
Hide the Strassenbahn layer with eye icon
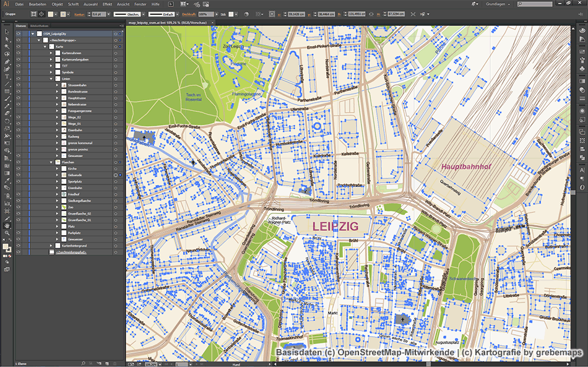[17, 85]
